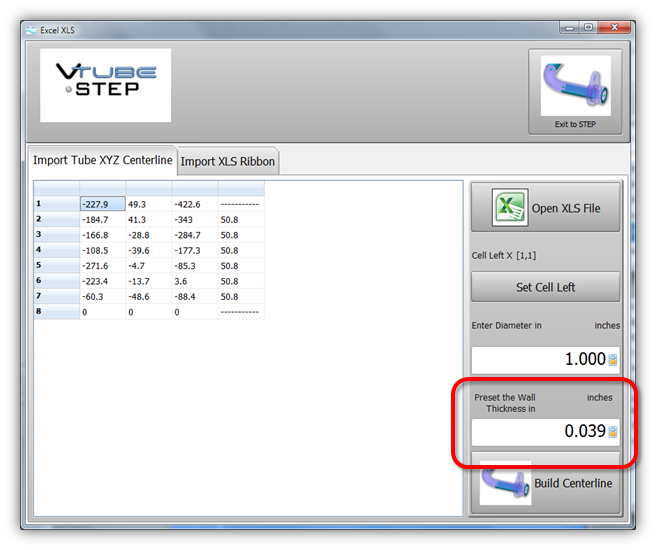Click the Excel icon on Open XLS File
The image size is (656, 550).
[510, 208]
